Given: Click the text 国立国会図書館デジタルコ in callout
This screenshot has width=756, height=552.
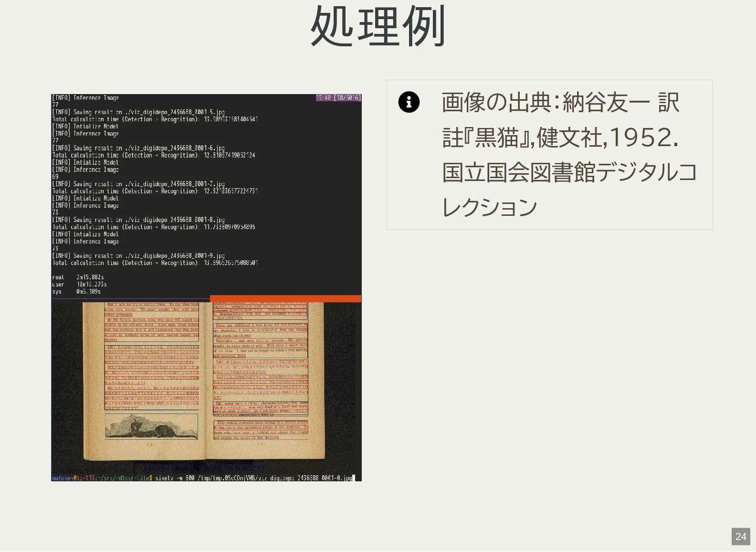Looking at the screenshot, I should point(570,173).
